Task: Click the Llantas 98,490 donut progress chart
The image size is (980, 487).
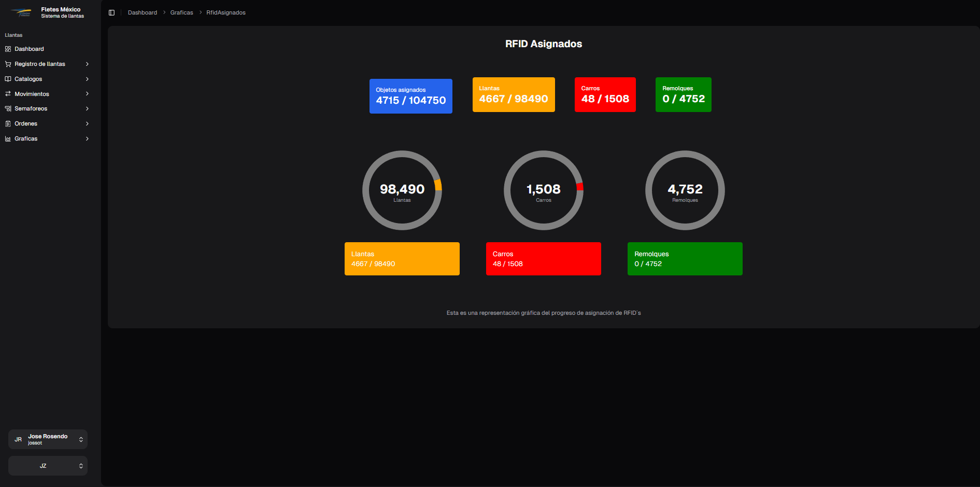Action: (402, 190)
